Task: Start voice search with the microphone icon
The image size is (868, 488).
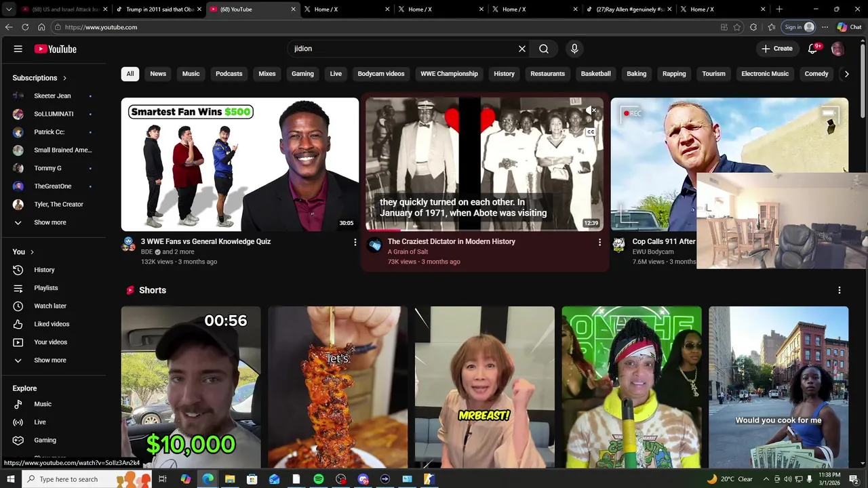Action: 574,49
